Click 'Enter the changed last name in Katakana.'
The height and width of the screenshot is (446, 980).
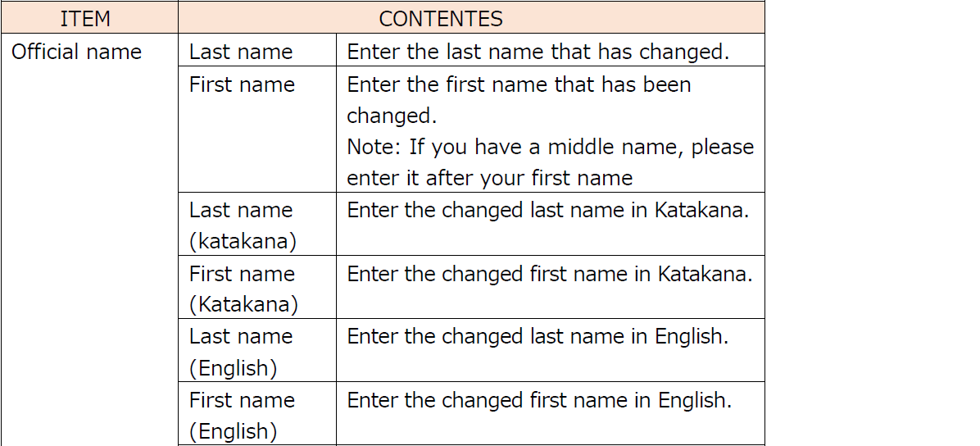[547, 210]
